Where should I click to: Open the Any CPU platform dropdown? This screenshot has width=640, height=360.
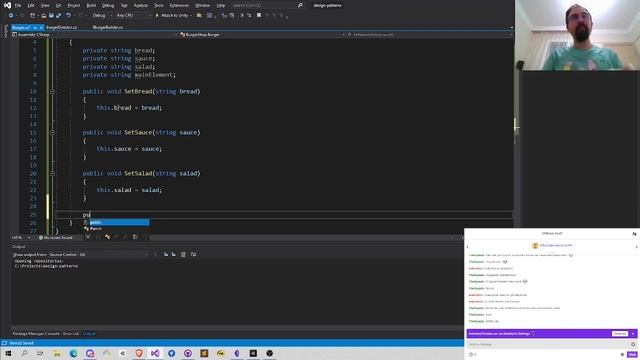[133, 16]
